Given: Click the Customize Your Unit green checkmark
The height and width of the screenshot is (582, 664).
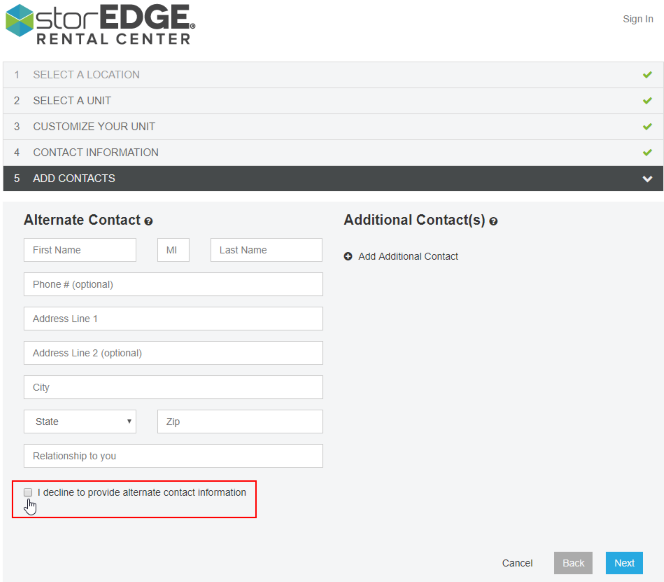Looking at the screenshot, I should coord(647,127).
